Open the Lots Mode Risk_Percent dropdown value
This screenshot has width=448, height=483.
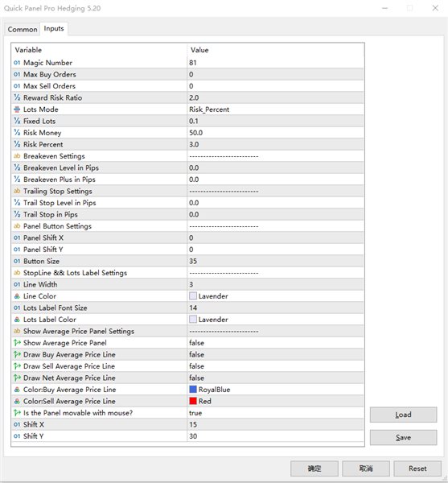click(x=275, y=109)
